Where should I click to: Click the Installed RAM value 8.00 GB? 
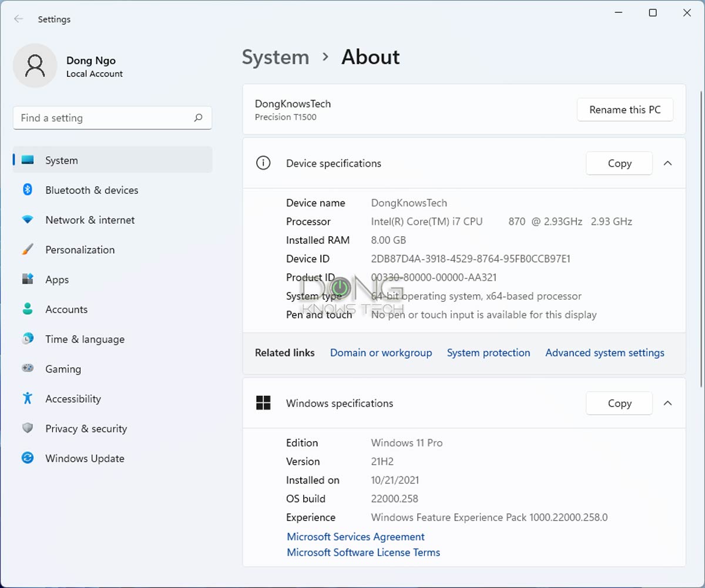[x=388, y=240]
